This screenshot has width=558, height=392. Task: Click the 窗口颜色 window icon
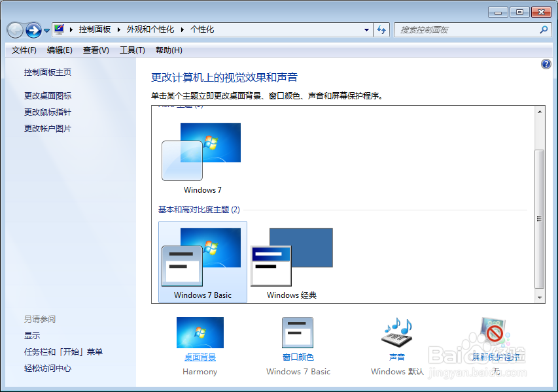(298, 333)
